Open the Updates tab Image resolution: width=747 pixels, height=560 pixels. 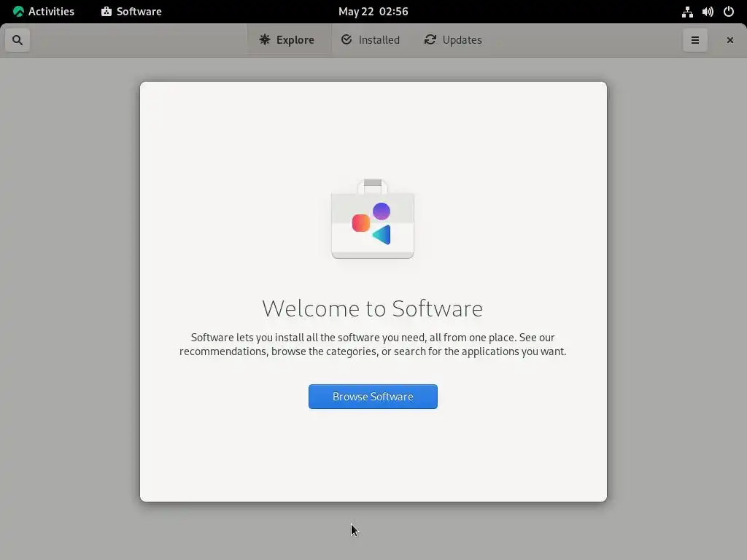pyautogui.click(x=453, y=40)
